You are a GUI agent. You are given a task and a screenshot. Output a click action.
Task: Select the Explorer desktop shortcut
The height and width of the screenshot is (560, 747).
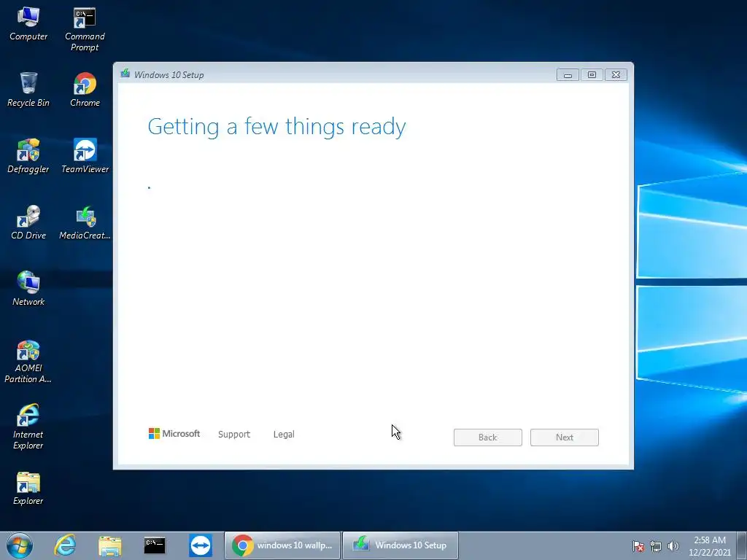(x=28, y=488)
